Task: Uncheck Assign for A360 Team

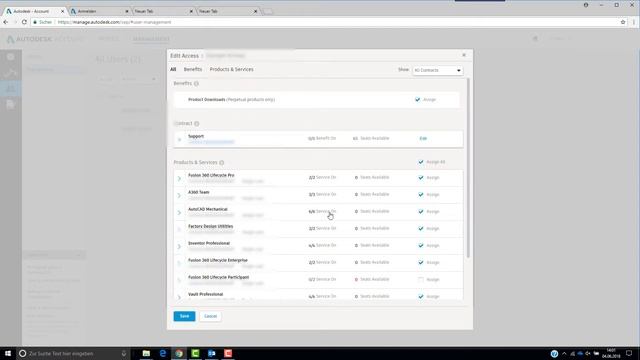Action: point(421,195)
